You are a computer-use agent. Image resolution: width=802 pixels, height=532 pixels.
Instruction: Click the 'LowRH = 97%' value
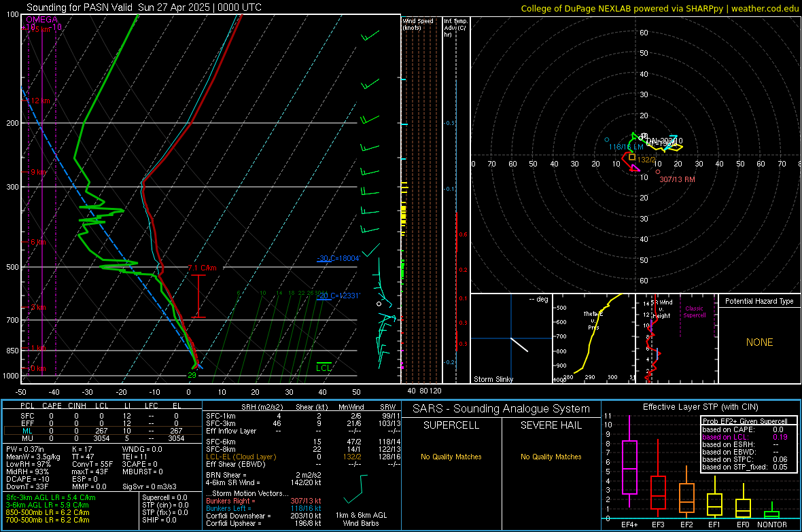click(x=29, y=464)
